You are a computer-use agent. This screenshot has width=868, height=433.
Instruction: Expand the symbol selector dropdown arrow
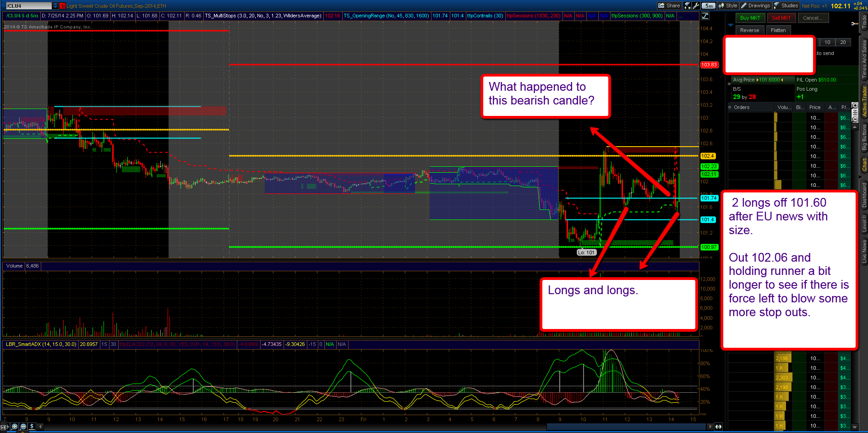coord(55,6)
